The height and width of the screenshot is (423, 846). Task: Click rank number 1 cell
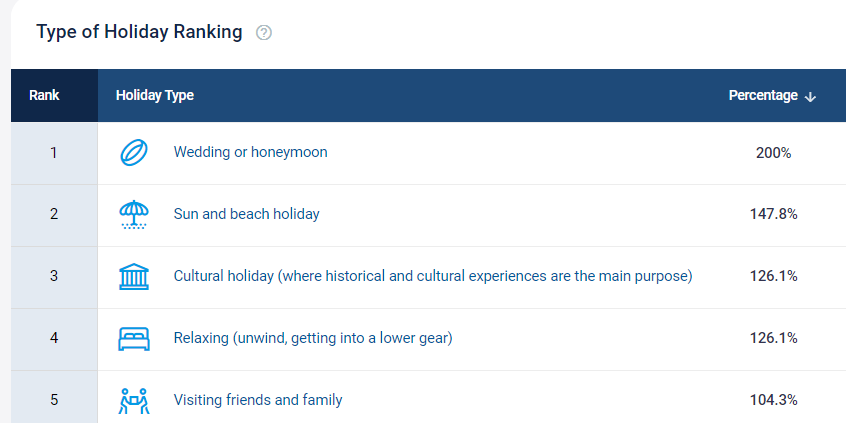(54, 153)
